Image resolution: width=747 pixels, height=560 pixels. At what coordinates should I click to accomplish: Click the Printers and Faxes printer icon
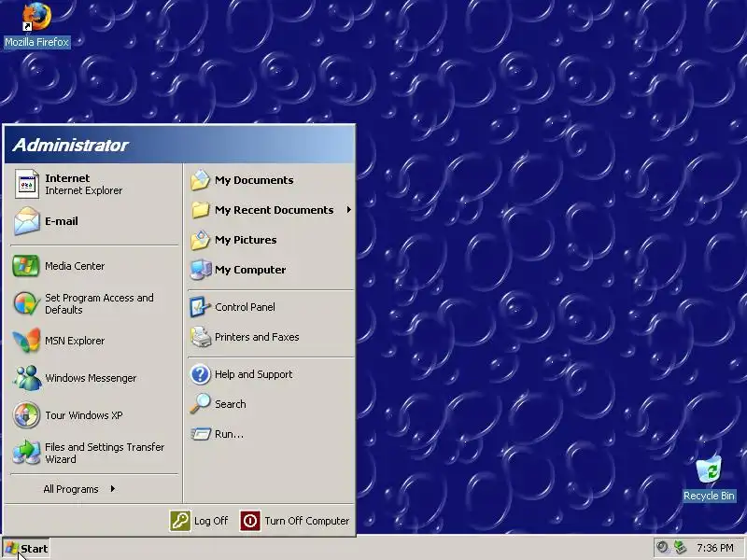201,337
